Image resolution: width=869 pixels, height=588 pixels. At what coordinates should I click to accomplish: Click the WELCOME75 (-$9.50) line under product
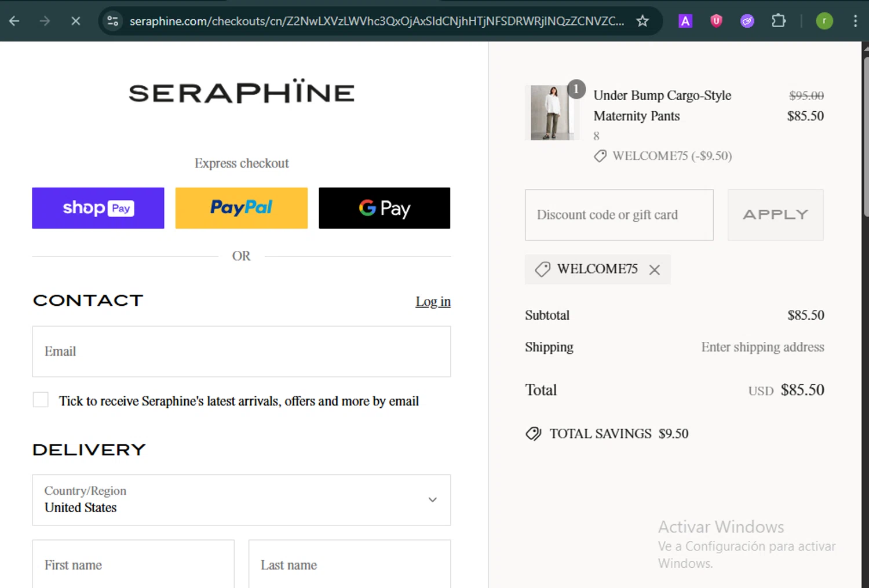[663, 156]
